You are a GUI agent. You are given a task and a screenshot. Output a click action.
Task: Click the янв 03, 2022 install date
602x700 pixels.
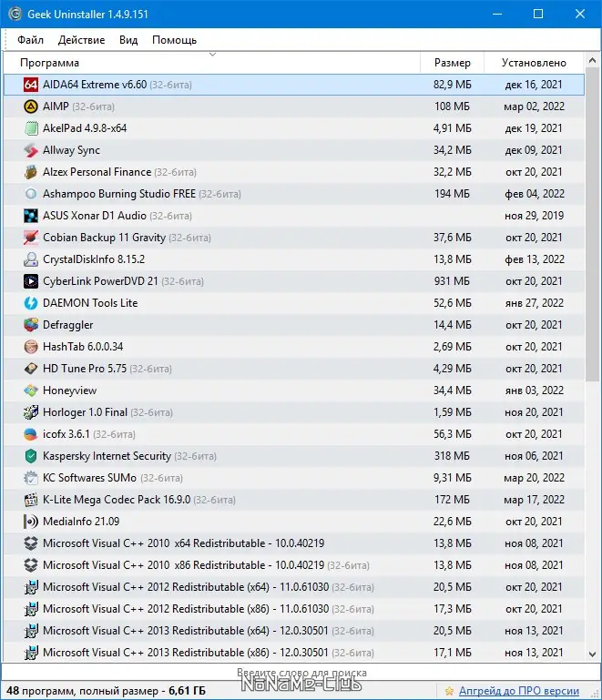pyautogui.click(x=534, y=391)
